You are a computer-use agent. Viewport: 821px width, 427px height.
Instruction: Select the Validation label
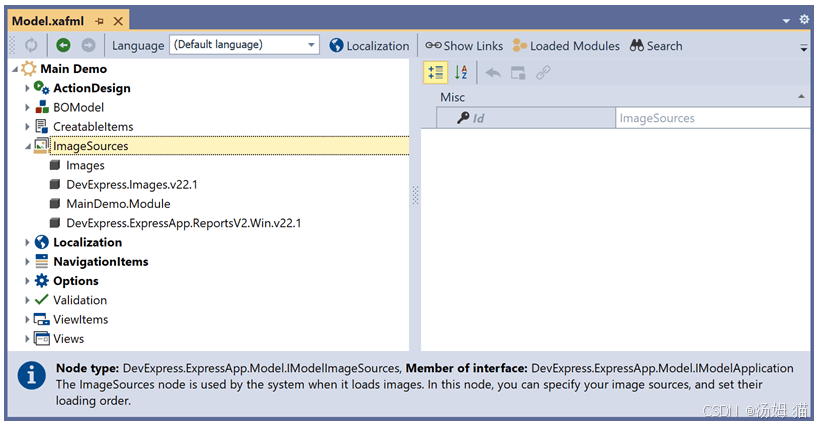[80, 300]
